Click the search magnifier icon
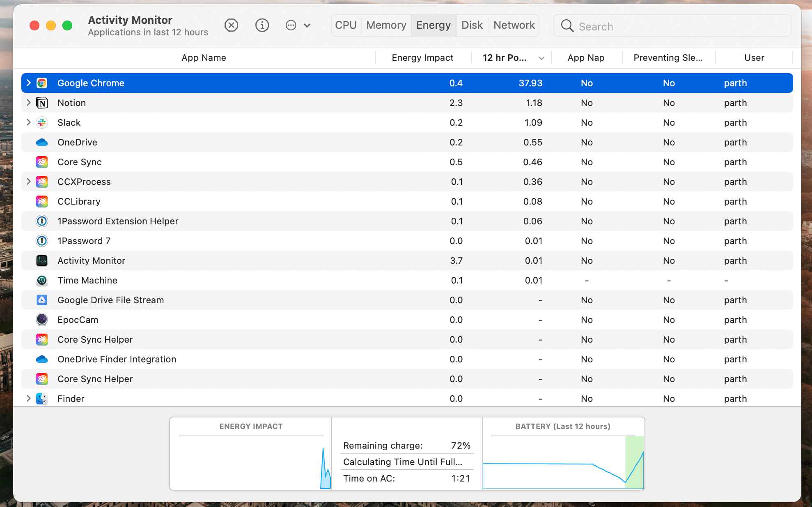This screenshot has height=507, width=812. pyautogui.click(x=567, y=26)
